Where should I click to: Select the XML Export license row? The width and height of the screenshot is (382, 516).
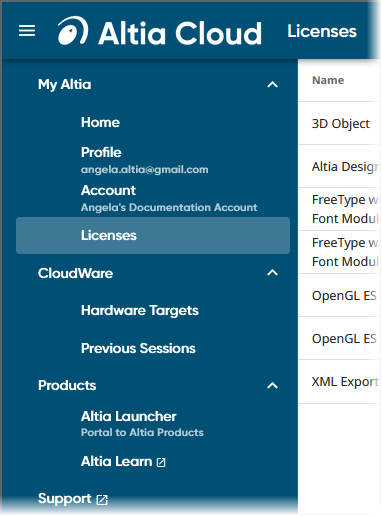pos(339,382)
